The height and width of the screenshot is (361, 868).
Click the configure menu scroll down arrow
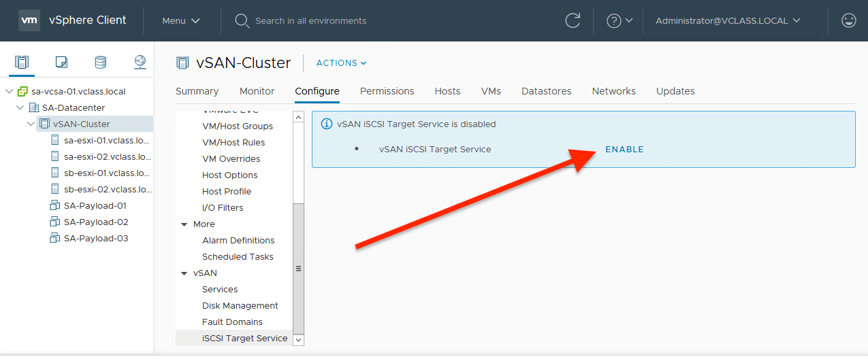(298, 340)
